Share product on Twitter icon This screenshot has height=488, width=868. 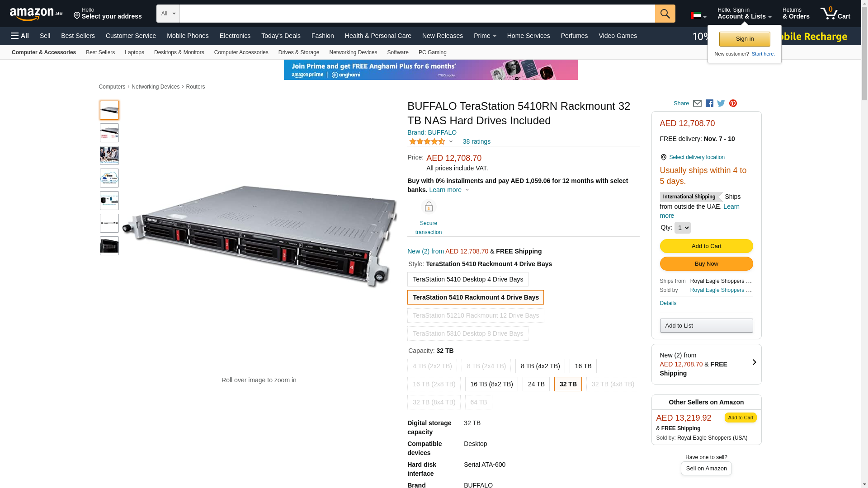(721, 103)
